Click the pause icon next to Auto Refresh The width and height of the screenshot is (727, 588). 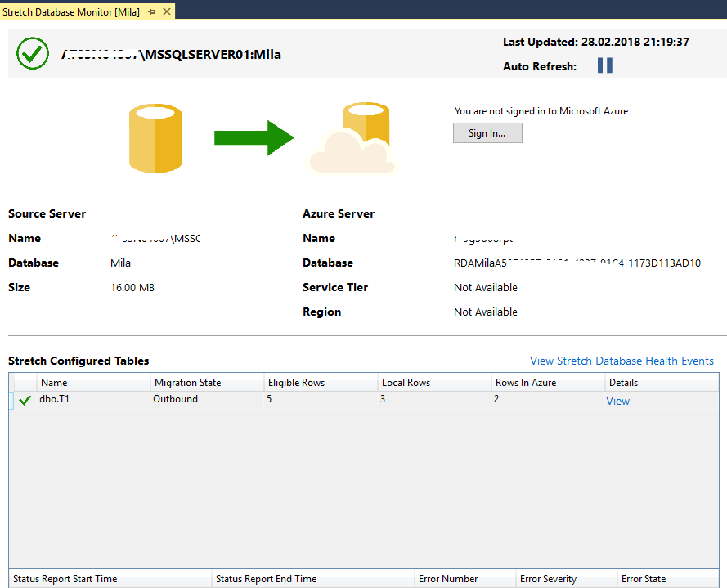pos(604,65)
